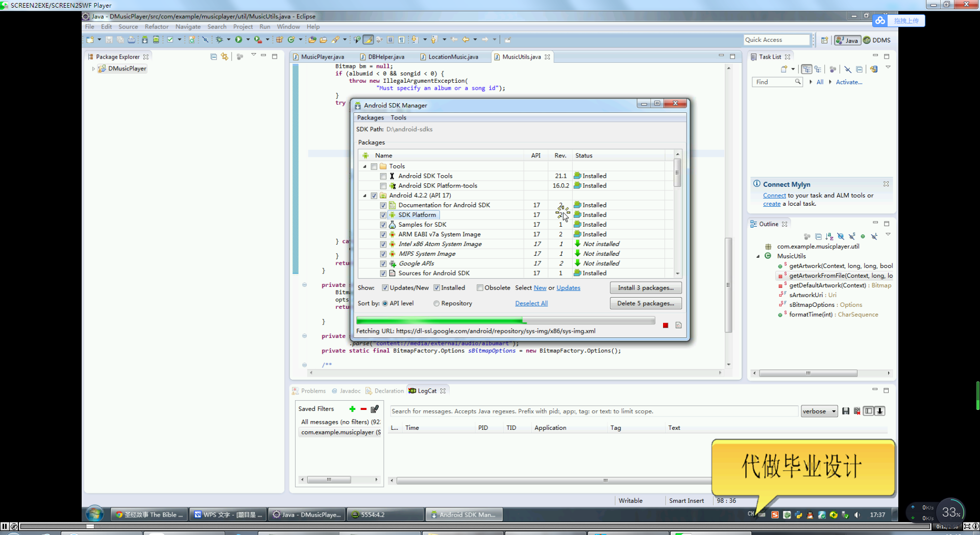Image resolution: width=980 pixels, height=535 pixels.
Task: Click Install 3 packages button
Action: click(646, 288)
